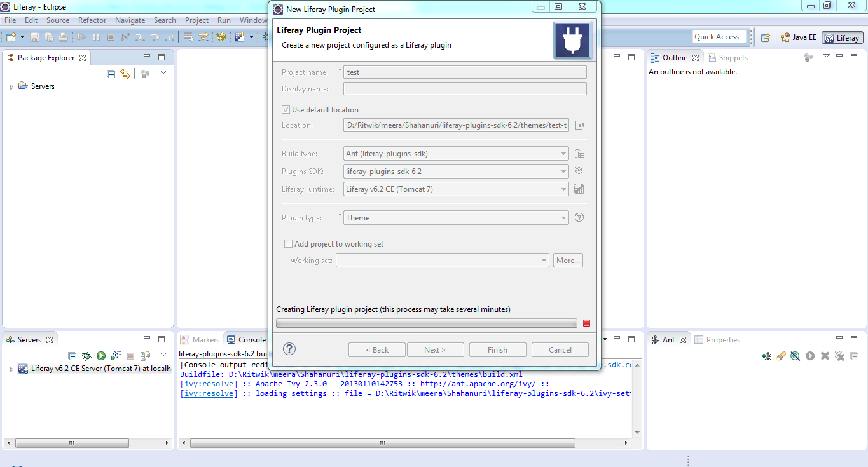Click the New wizard icon in the main toolbar
The width and height of the screenshot is (868, 467).
[11, 37]
